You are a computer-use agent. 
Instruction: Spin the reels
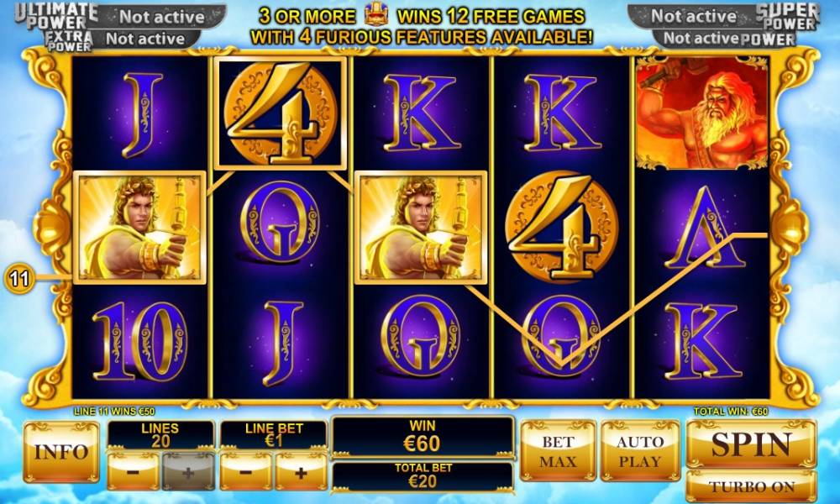(751, 444)
